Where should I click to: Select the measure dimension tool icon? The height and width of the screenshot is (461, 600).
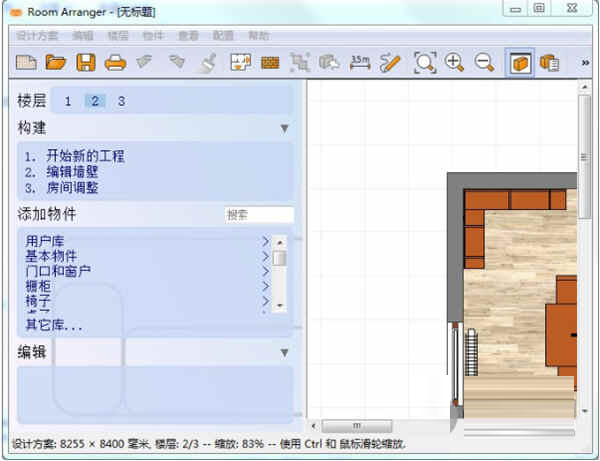(360, 63)
